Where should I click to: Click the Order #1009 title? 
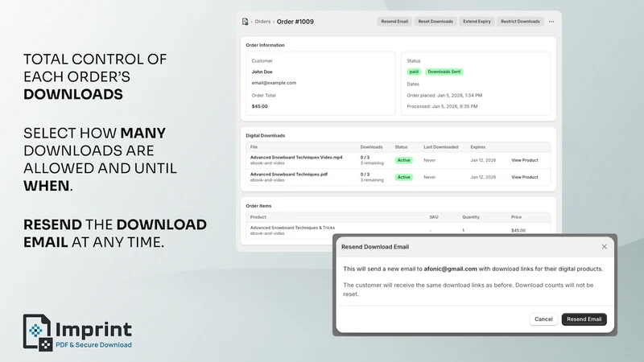point(295,22)
